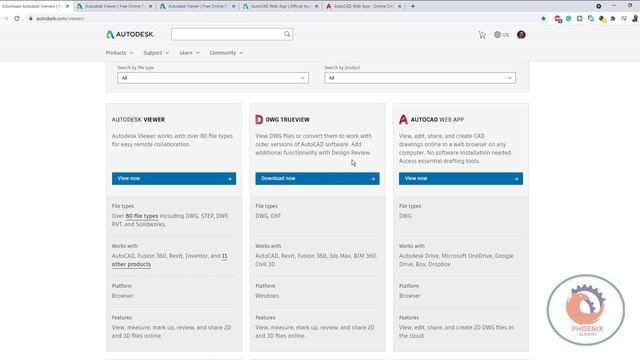Viewport: 640px width, 360px height.
Task: Expand the Learn menu
Action: click(x=189, y=53)
